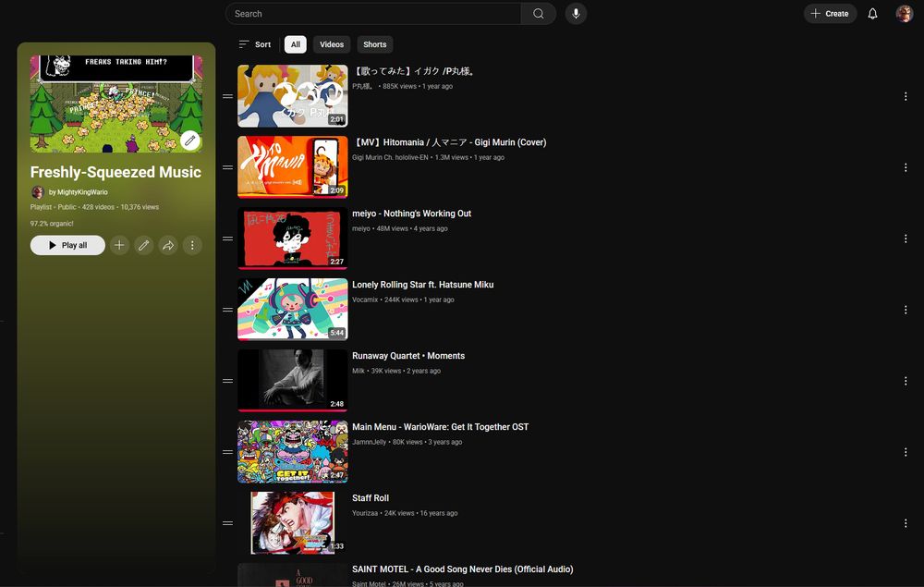Open the account avatar menu
The height and width of the screenshot is (587, 924).
click(904, 14)
